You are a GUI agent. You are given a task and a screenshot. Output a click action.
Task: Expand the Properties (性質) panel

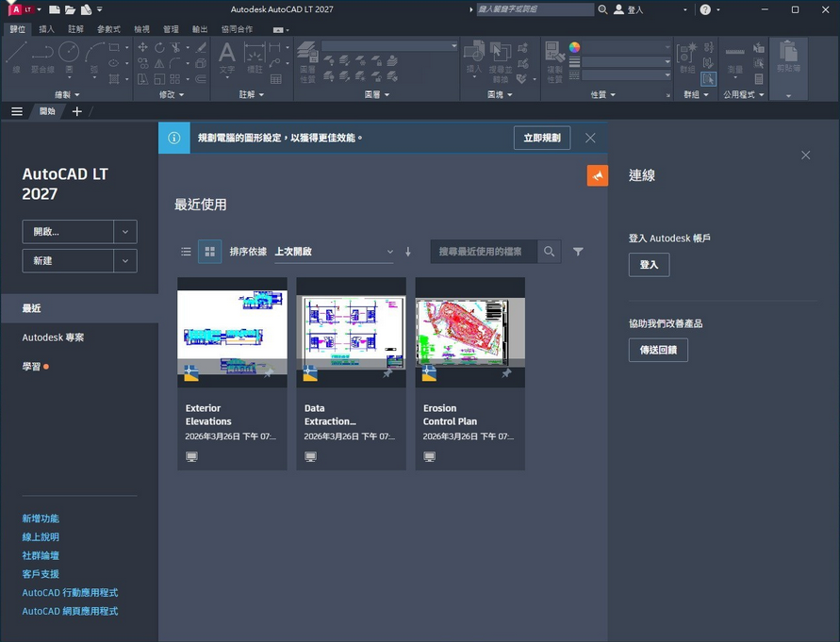602,94
